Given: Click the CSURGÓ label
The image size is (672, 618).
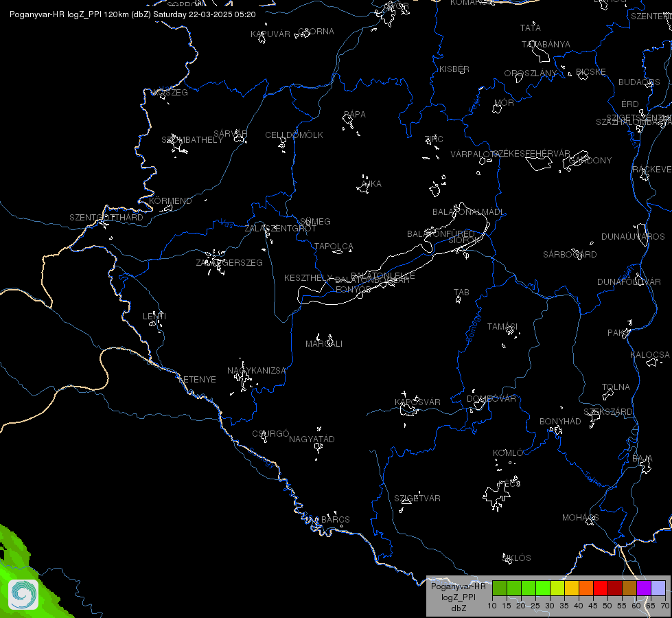Looking at the screenshot, I should [271, 433].
